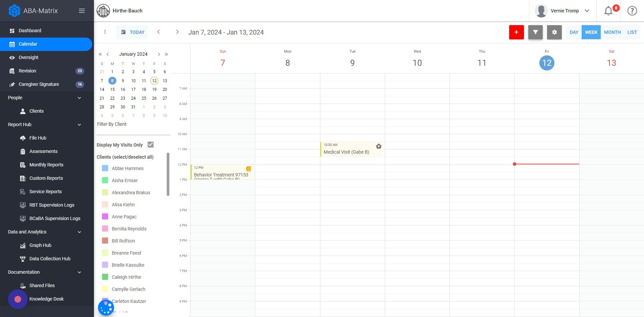Open the Filter By Client dropdown field

[x=133, y=127]
